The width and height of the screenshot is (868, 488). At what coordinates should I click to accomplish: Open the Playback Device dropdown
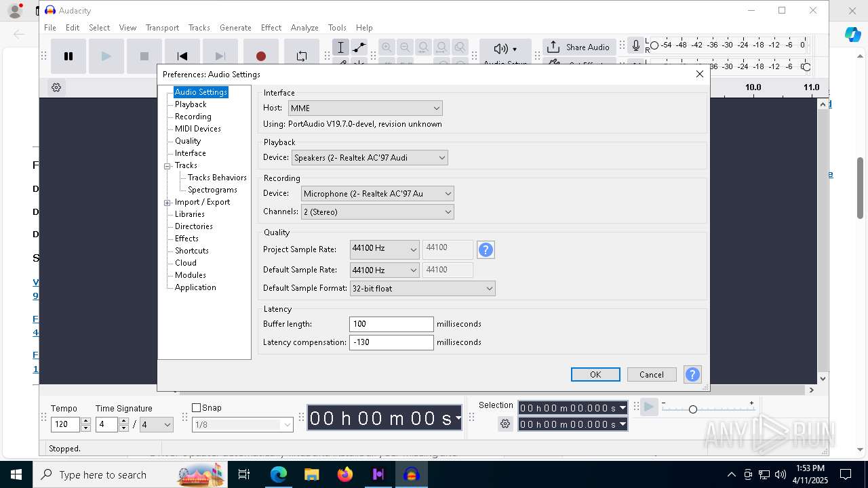[x=370, y=158]
